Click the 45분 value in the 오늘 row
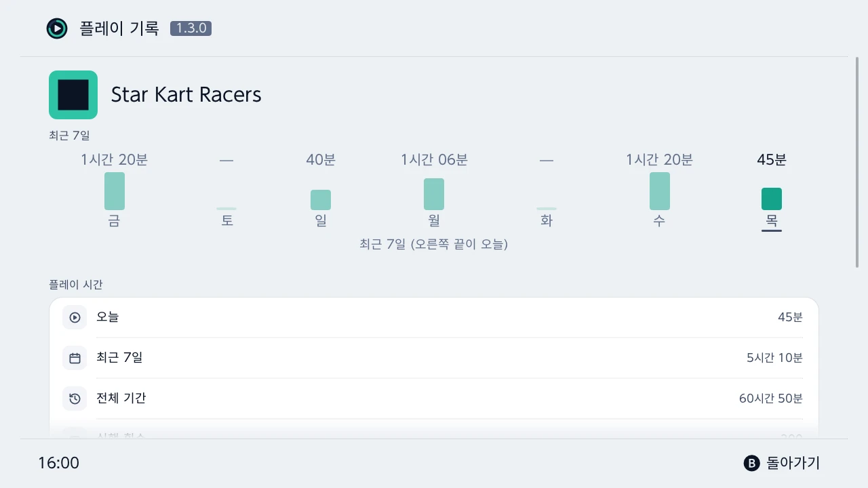 coord(790,317)
